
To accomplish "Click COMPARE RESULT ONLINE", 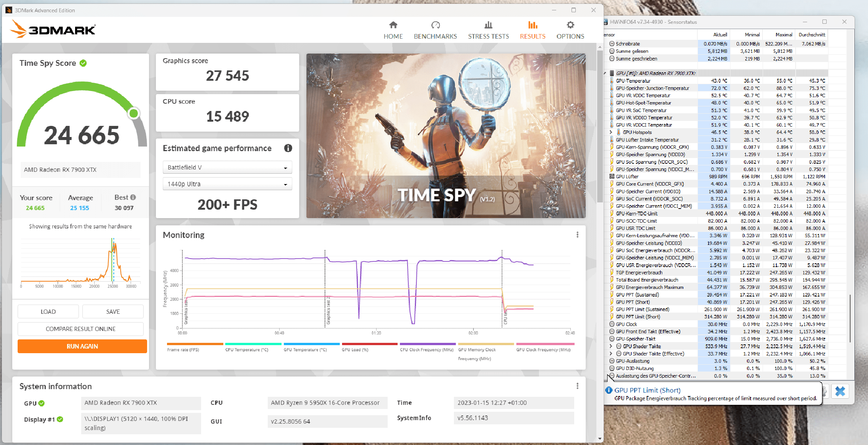I will [x=80, y=329].
